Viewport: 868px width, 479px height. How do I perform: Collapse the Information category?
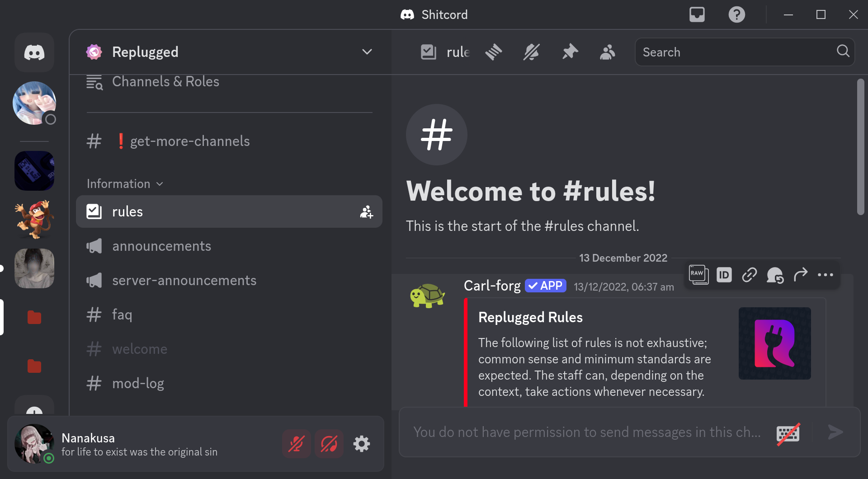point(125,184)
